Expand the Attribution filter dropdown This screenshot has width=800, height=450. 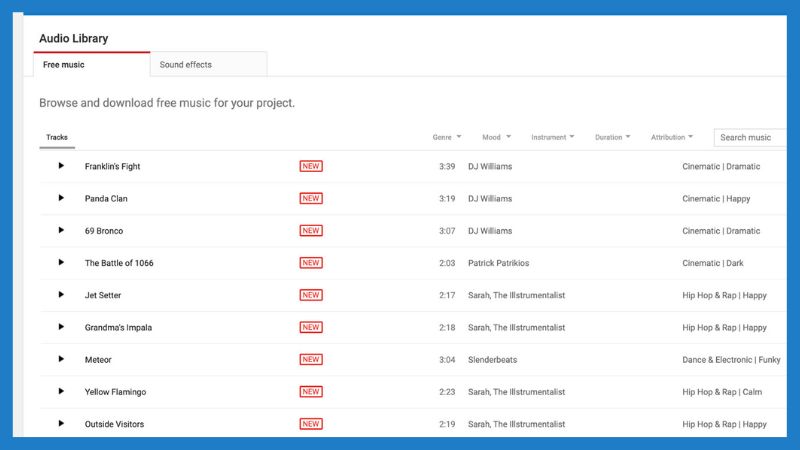[x=672, y=137]
